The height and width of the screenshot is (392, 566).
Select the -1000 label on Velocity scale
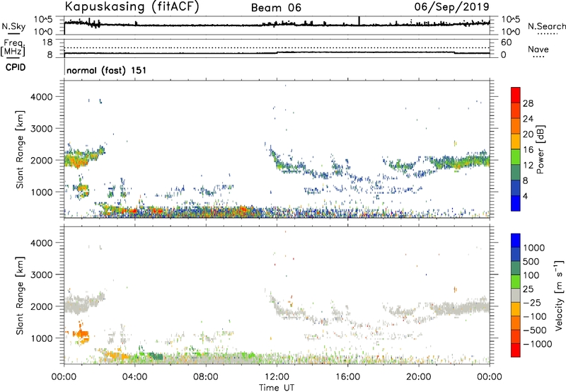coord(538,344)
